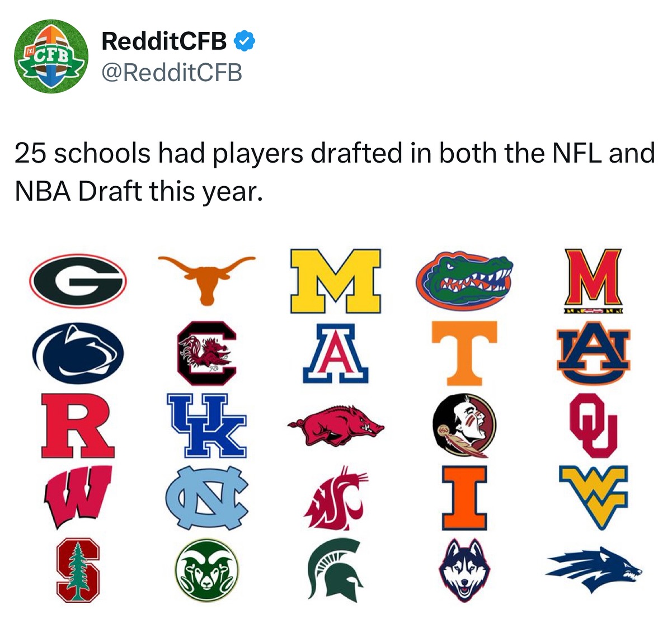672x628 pixels.
Task: Tap the Florida Gators logo
Action: (x=464, y=280)
